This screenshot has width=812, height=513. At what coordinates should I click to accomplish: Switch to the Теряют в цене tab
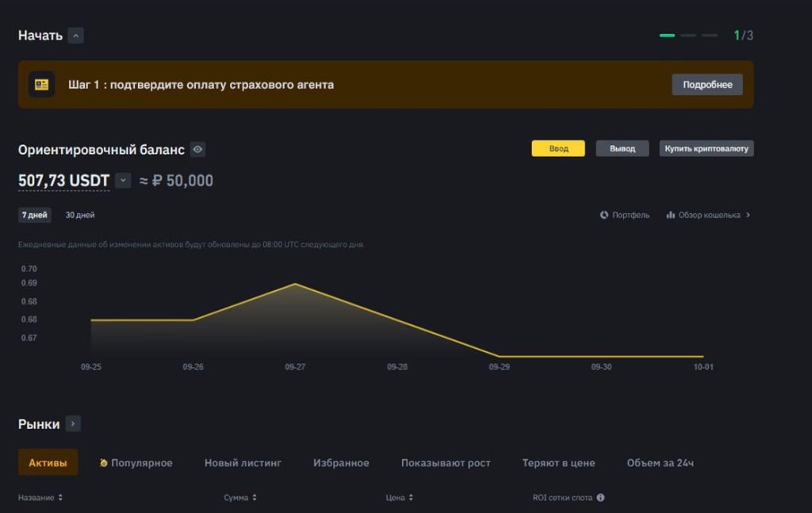click(x=558, y=463)
